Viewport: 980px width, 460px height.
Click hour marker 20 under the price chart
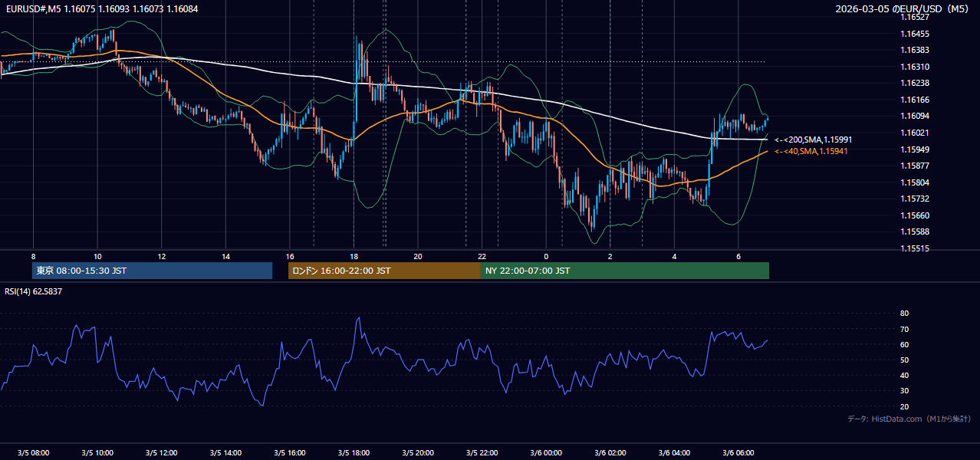point(418,256)
